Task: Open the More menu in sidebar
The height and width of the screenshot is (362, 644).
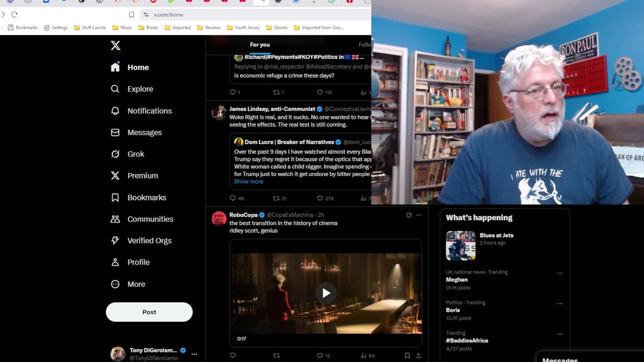Action: pos(128,284)
